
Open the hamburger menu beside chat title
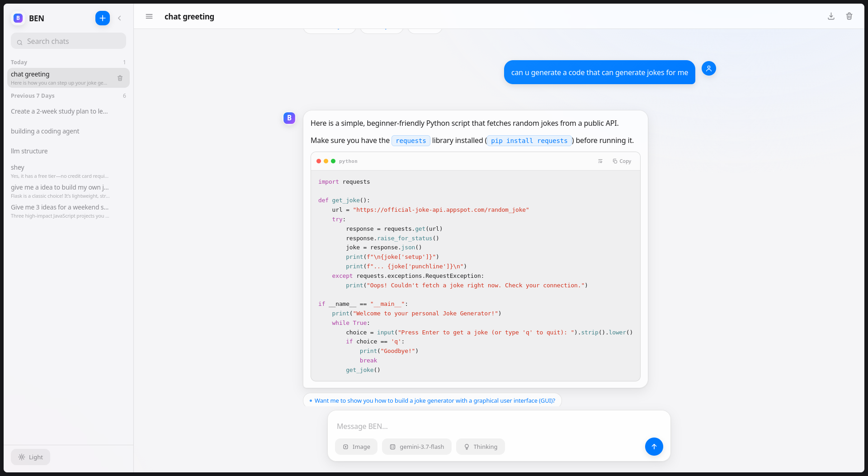(149, 16)
